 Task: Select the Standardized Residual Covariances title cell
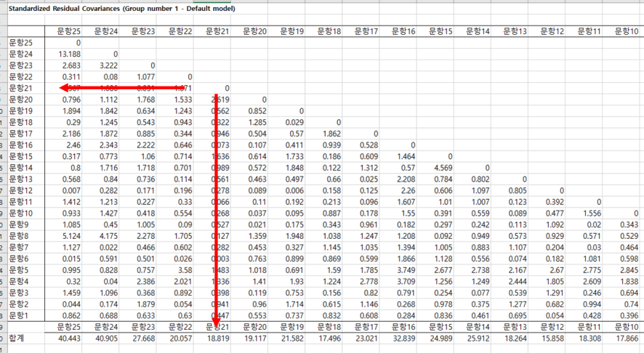tap(121, 9)
